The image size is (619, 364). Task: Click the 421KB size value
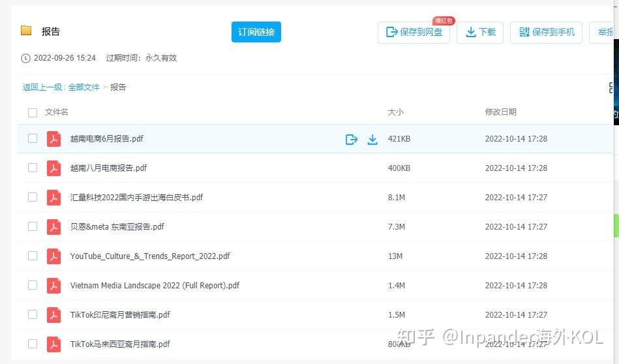[399, 139]
